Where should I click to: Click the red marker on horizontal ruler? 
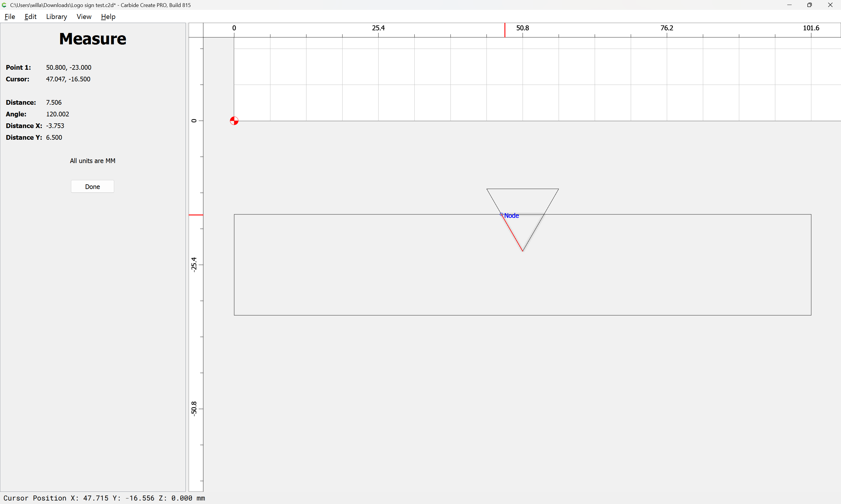pos(505,30)
